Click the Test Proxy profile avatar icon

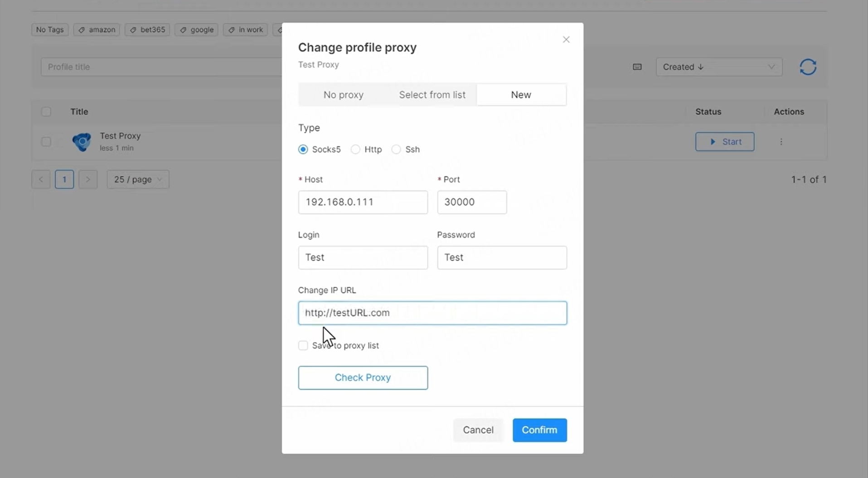[x=82, y=142]
